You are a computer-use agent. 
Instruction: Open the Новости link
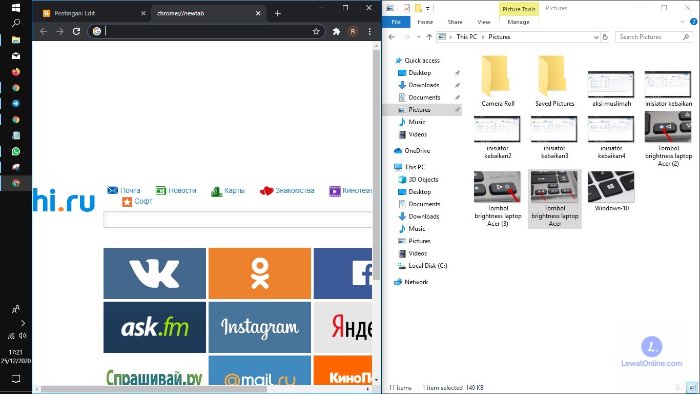click(x=176, y=191)
